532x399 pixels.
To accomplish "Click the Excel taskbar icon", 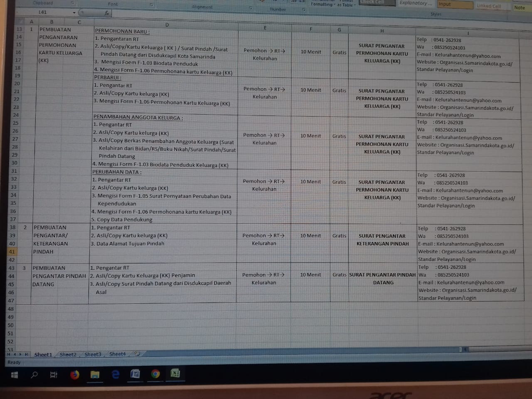I will pos(175,374).
